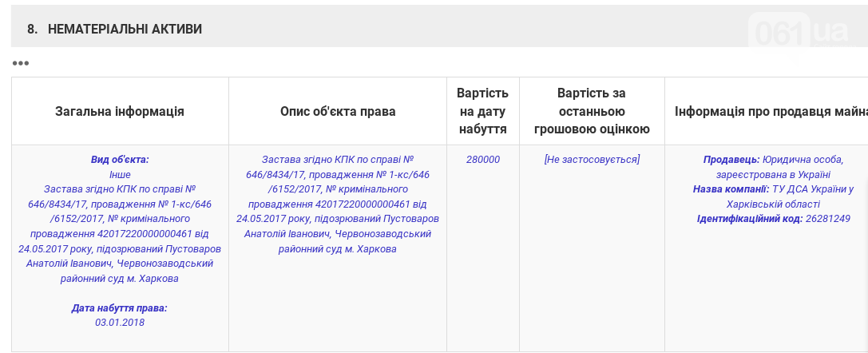Select the date 03.01.2018
The image size is (868, 353).
pyautogui.click(x=120, y=323)
